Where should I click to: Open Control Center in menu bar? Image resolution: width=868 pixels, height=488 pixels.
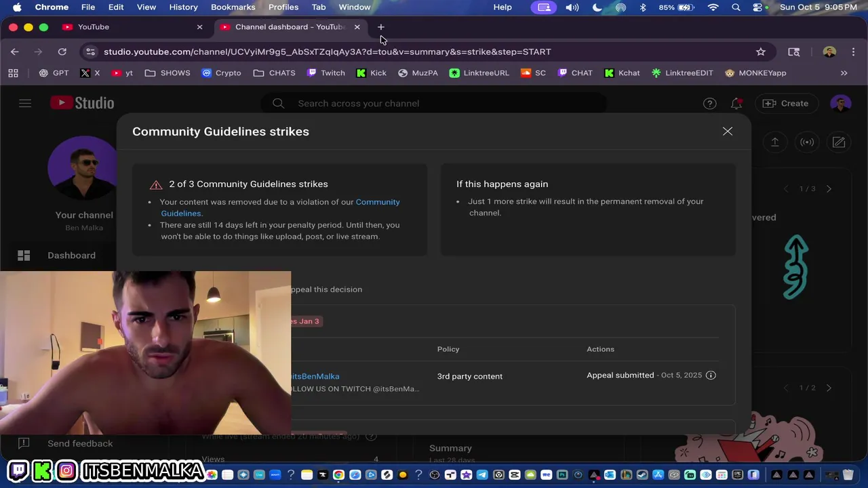[757, 7]
